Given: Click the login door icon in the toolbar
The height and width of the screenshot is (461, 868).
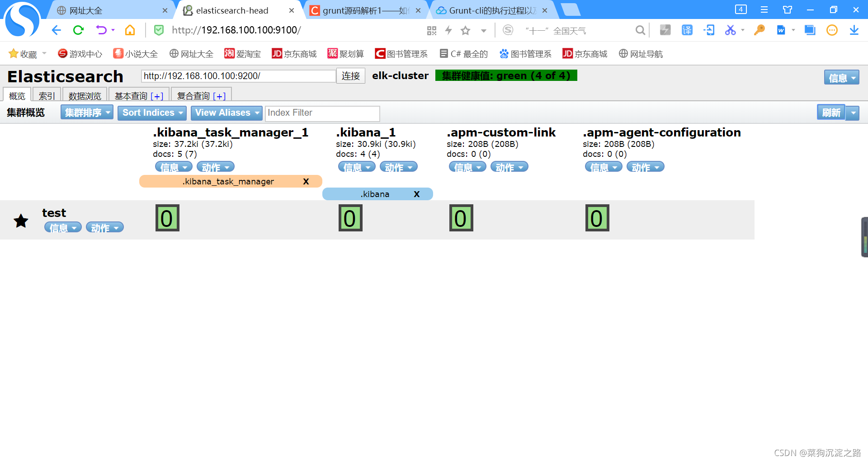Looking at the screenshot, I should [x=709, y=30].
